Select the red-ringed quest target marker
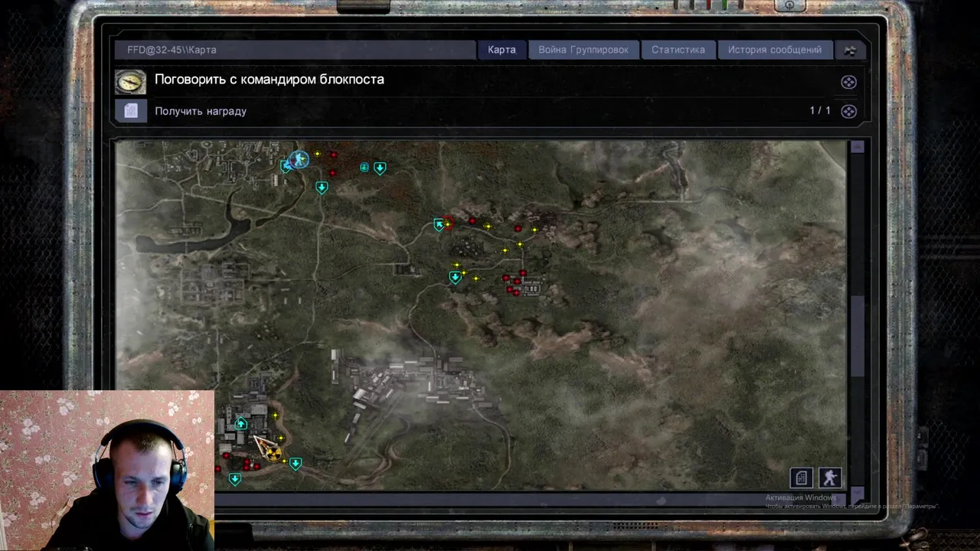Image resolution: width=980 pixels, height=551 pixels. (448, 223)
